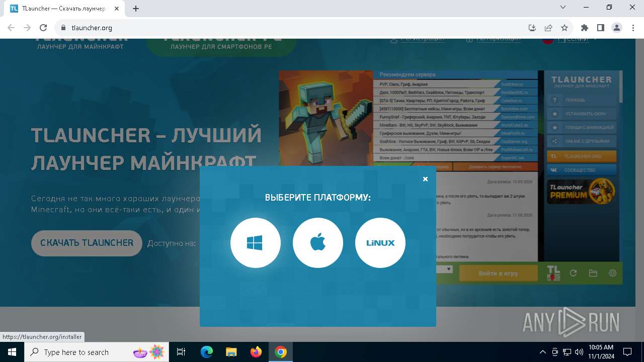Click folder icon in launcher preview

593,273
